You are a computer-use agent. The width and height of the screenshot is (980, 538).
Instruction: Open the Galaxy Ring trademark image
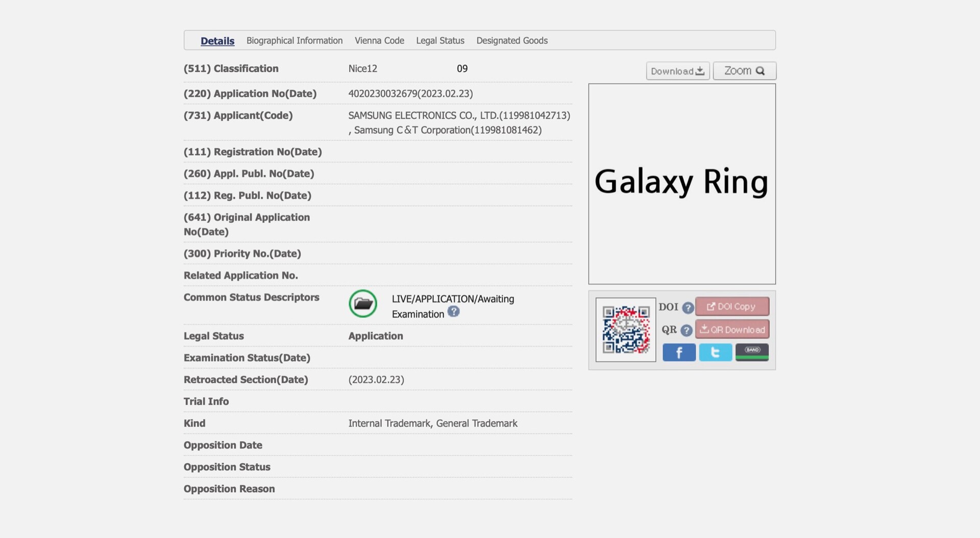[682, 184]
